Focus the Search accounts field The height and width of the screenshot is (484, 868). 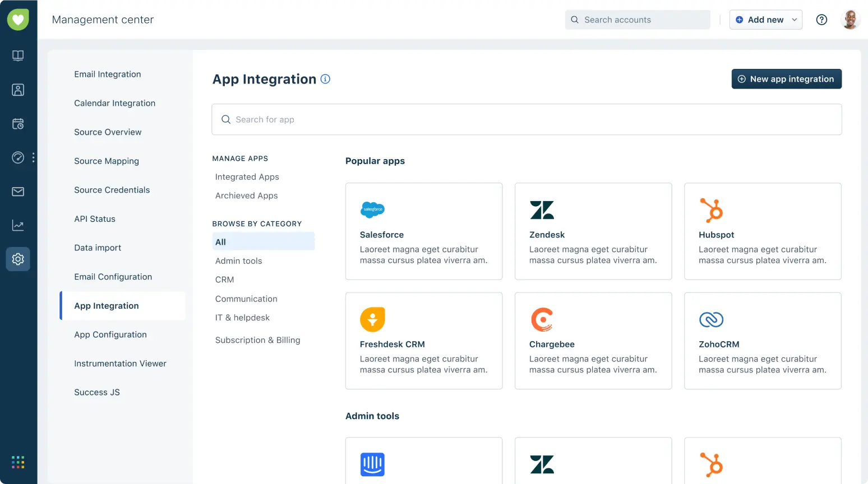tap(638, 20)
